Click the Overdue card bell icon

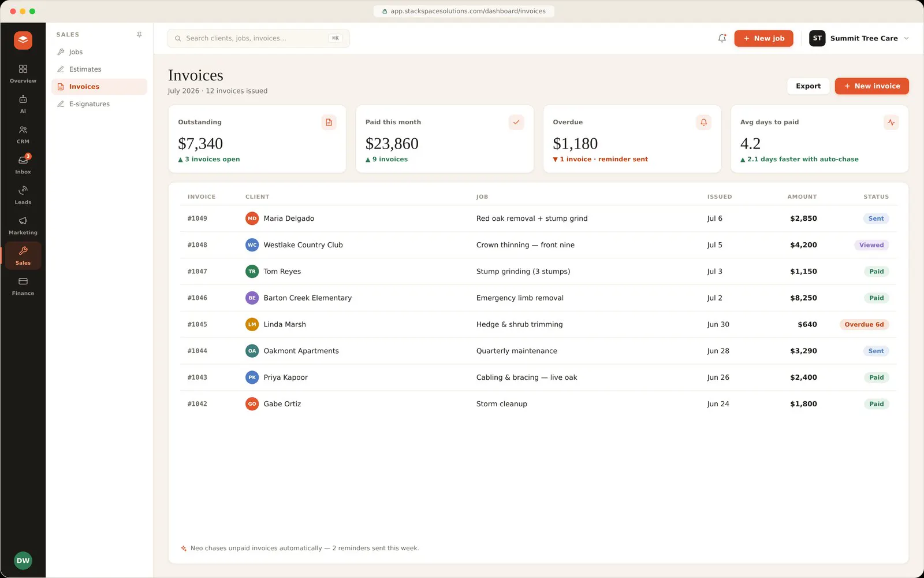tap(703, 122)
